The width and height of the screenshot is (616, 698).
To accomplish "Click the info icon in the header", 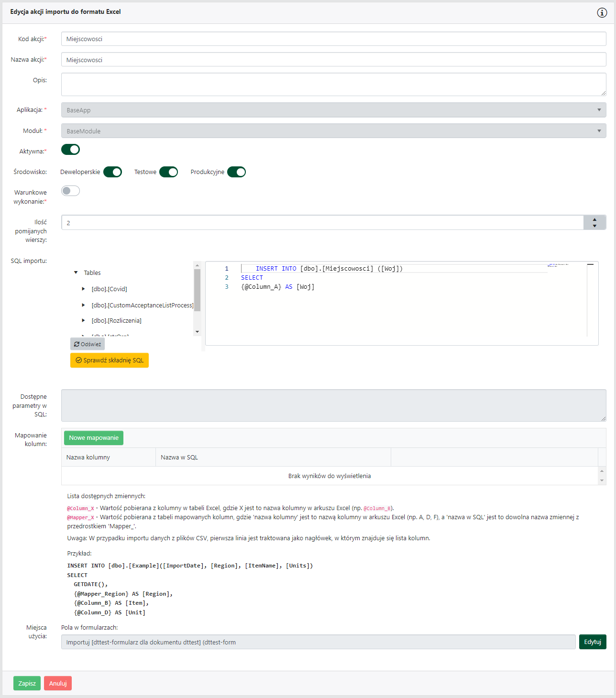I will [x=602, y=13].
